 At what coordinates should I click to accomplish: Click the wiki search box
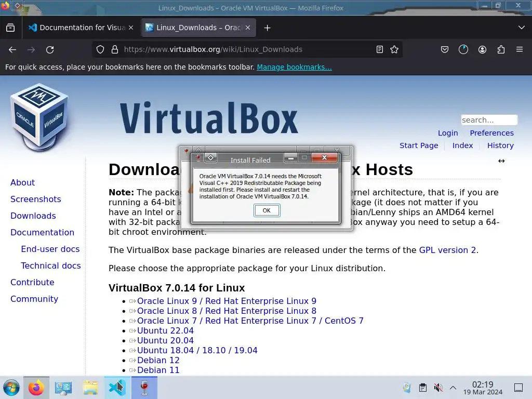pyautogui.click(x=489, y=120)
